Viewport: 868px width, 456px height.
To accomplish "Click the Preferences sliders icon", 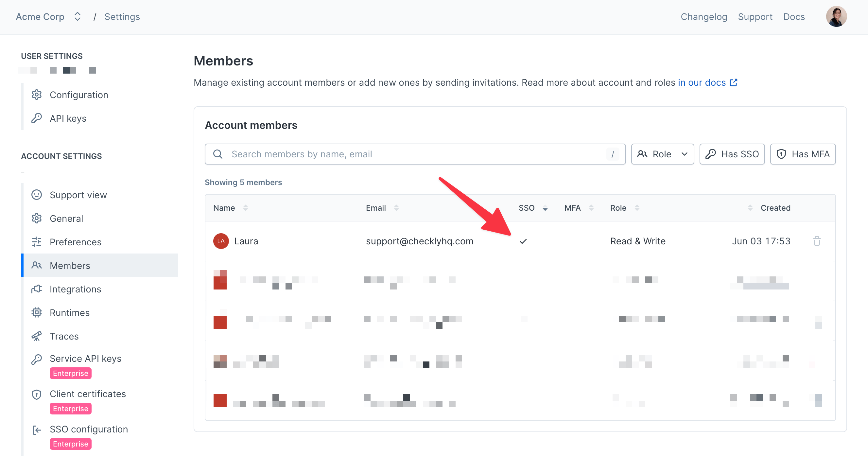I will [x=36, y=242].
